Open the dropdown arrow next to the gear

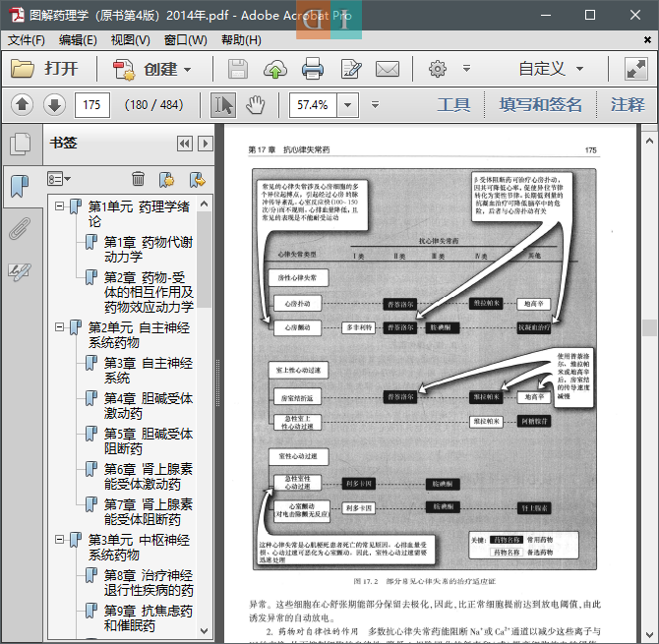click(466, 69)
